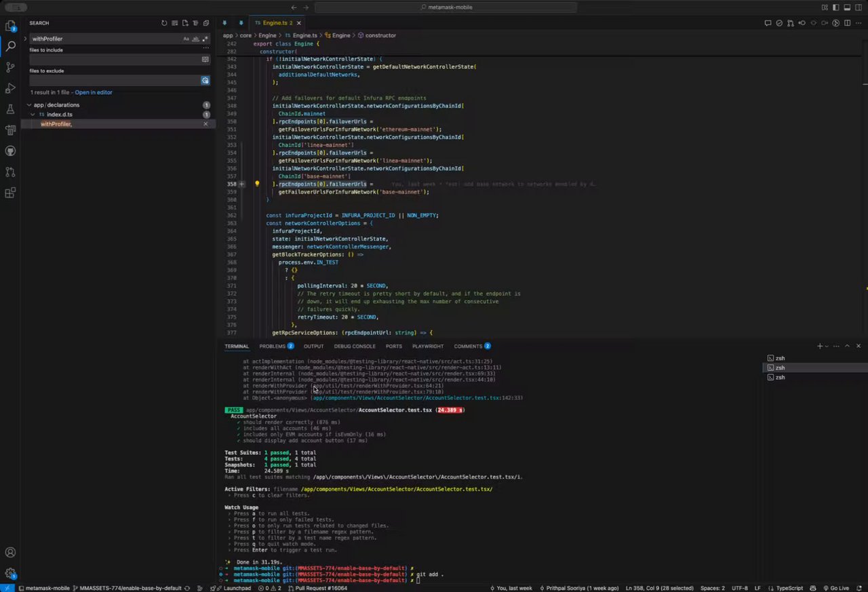Screen dimensions: 868x592
Task: Open the GitHub view in activity bar
Action: click(x=10, y=151)
